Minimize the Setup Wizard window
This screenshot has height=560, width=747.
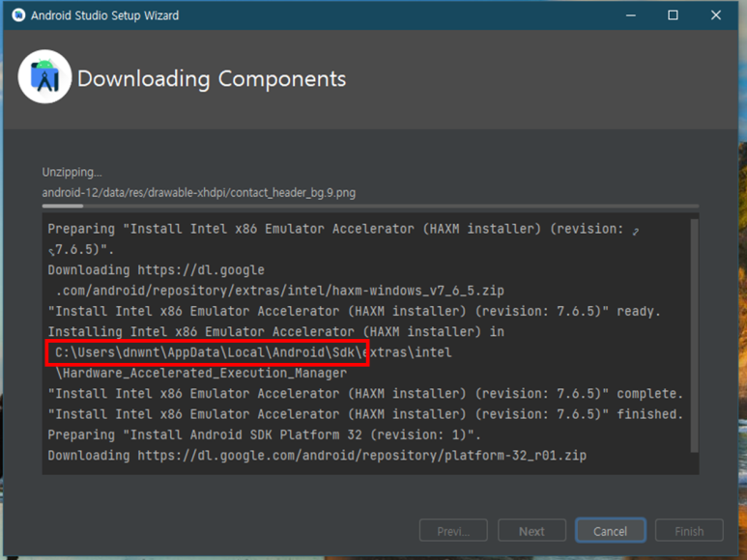tap(631, 15)
